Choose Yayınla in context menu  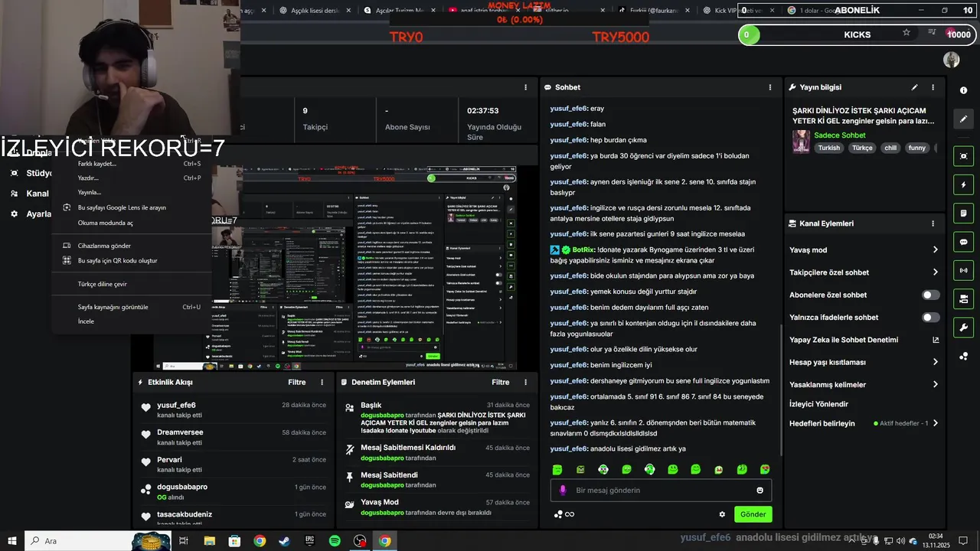(132, 192)
